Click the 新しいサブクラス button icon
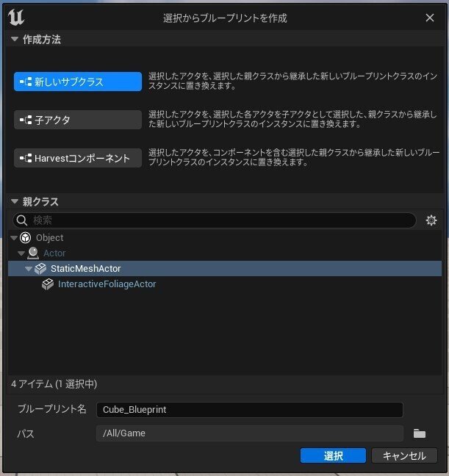 26,82
